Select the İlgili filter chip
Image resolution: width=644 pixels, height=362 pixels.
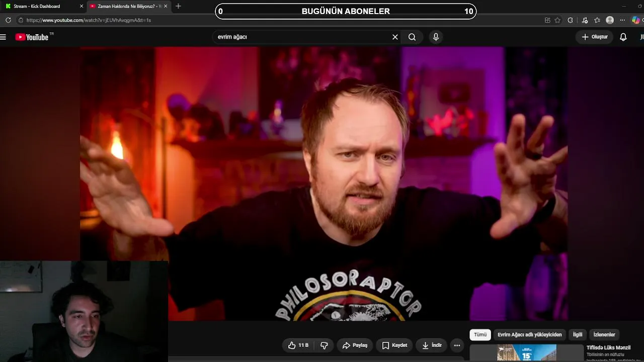578,334
